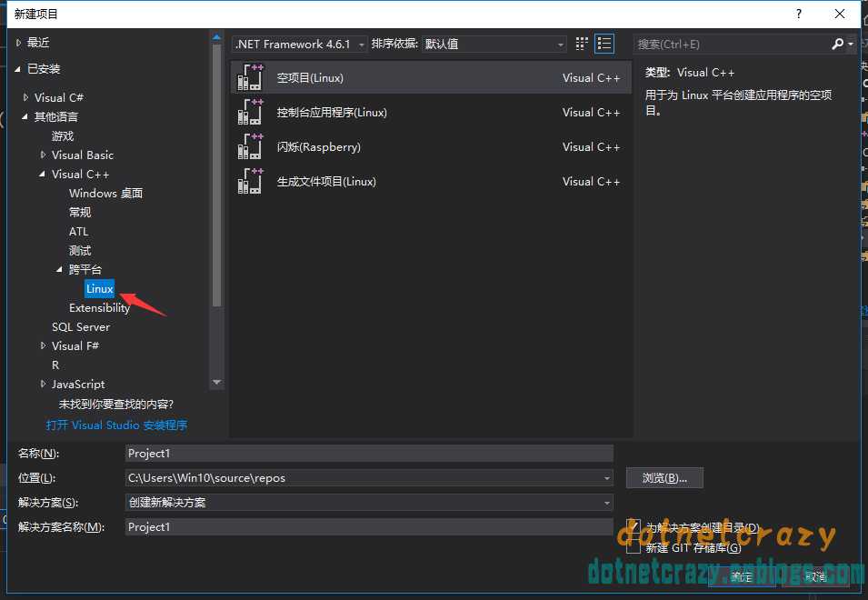Viewport: 868px width, 600px height.
Task: Open the 位置 path dropdown arrow
Action: click(607, 477)
